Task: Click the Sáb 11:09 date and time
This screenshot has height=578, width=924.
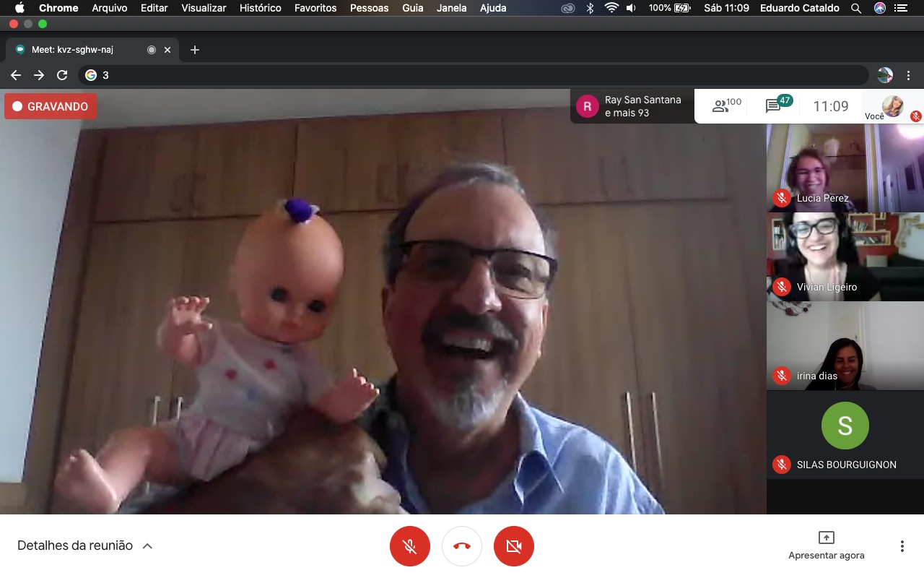Action: pos(726,8)
